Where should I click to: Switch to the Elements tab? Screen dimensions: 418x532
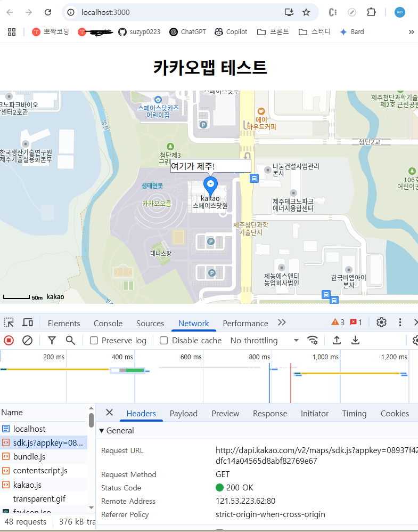(64, 324)
